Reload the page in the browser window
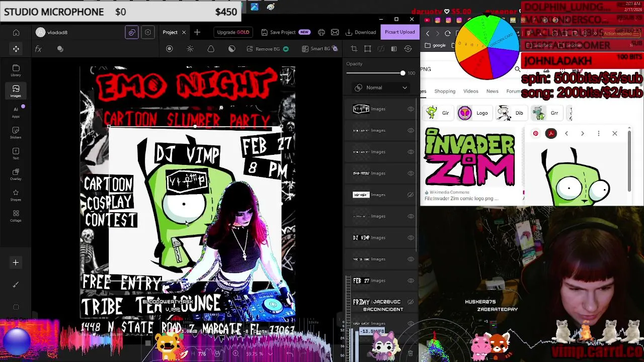The width and height of the screenshot is (644, 362). 448,33
